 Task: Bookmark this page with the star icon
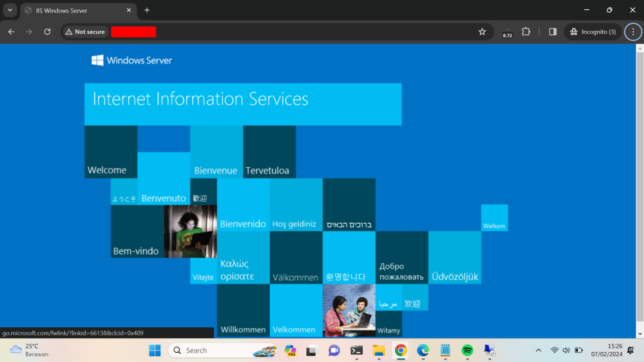482,32
